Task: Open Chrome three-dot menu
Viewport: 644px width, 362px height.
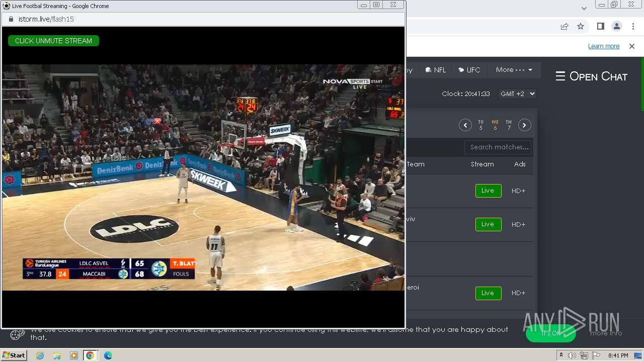Action: pos(632,27)
